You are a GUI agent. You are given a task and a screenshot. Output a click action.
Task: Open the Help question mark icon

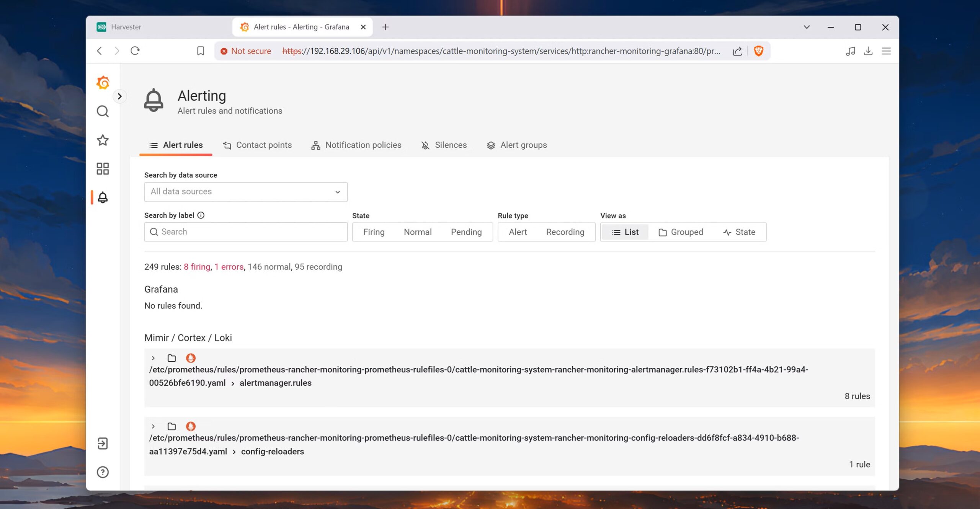tap(103, 472)
